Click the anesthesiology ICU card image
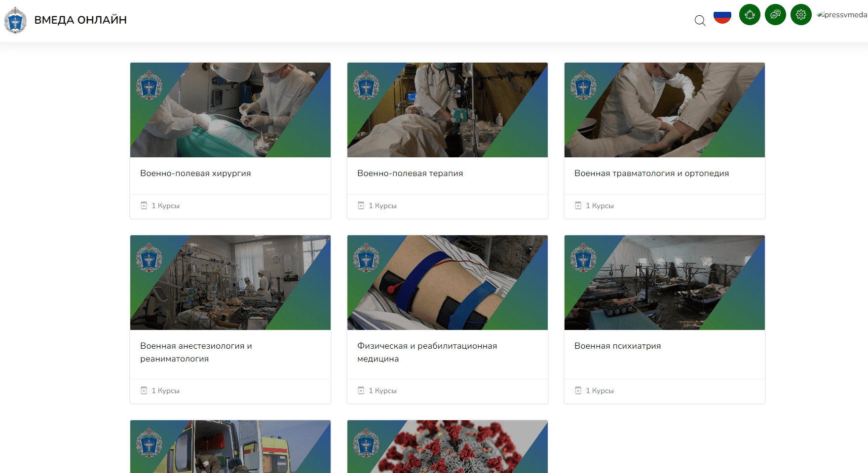Image resolution: width=868 pixels, height=473 pixels. click(230, 283)
